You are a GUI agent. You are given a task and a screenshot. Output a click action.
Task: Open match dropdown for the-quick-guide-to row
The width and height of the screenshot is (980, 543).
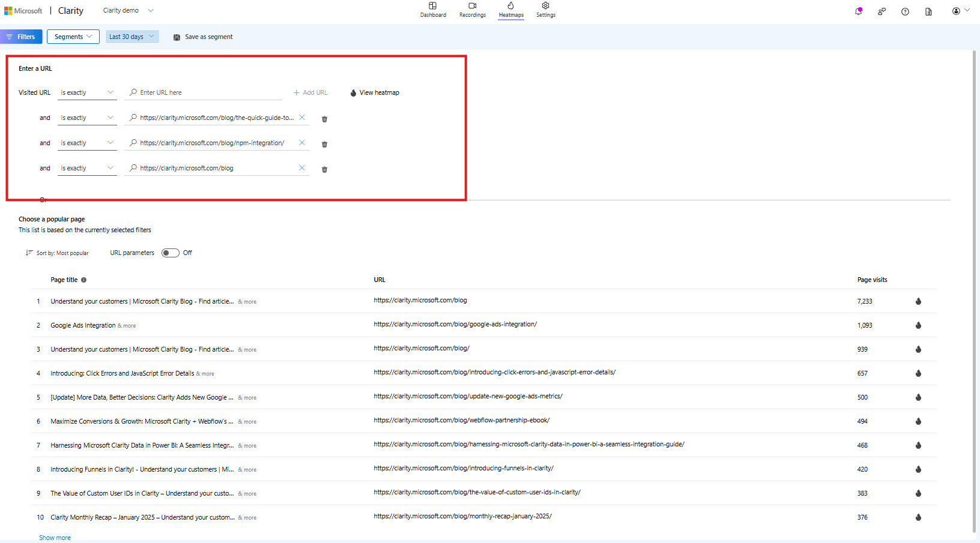(87, 118)
